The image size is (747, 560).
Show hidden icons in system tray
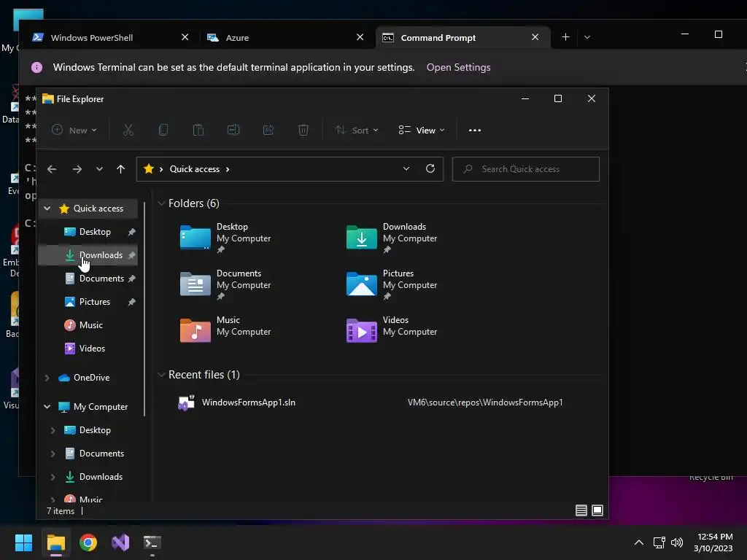coord(639,542)
